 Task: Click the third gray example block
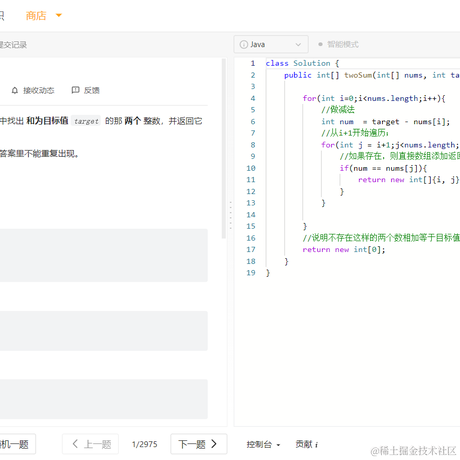[x=104, y=399]
